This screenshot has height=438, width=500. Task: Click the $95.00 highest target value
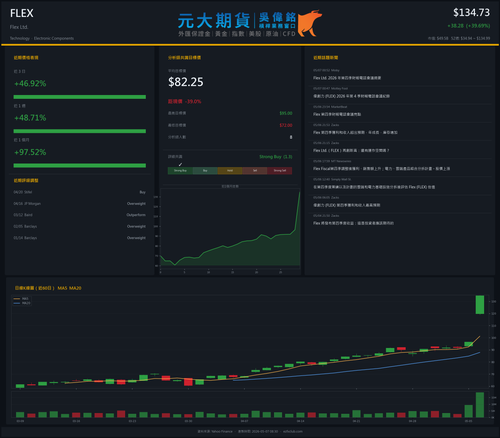(286, 113)
